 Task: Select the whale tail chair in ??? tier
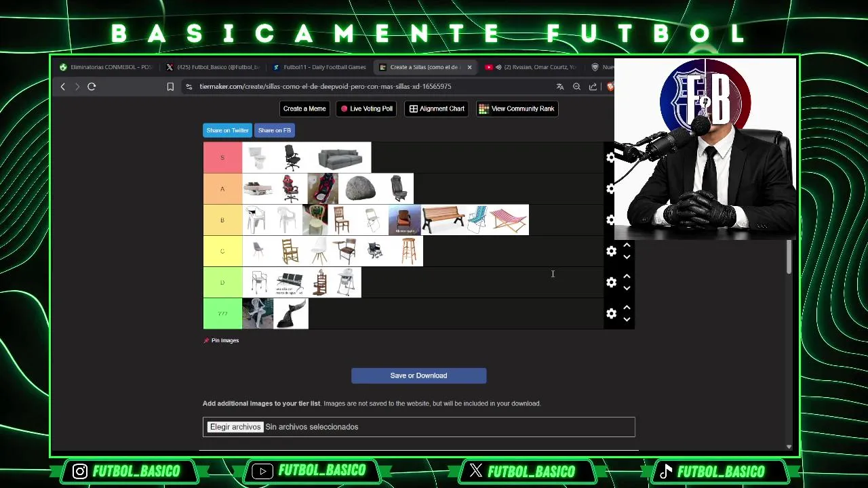[x=292, y=314]
